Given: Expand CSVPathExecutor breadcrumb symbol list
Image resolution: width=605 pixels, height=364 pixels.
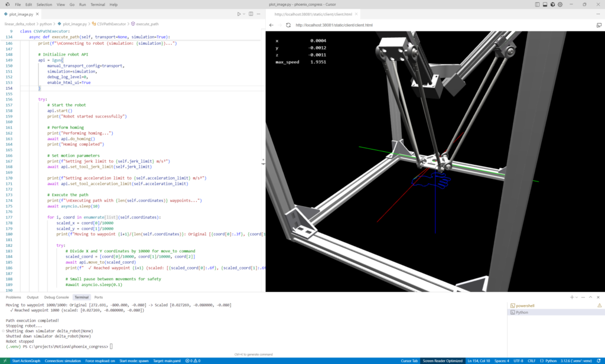Looking at the screenshot, I should click(111, 24).
